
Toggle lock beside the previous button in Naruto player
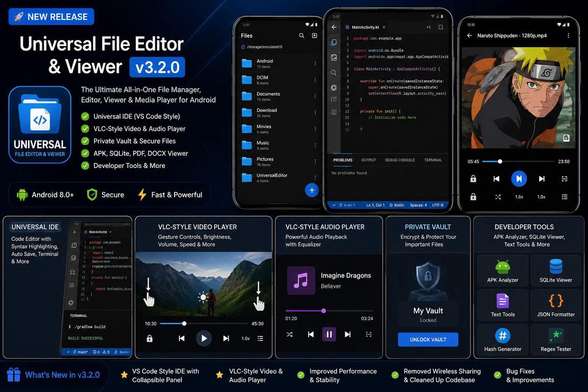coord(473,179)
